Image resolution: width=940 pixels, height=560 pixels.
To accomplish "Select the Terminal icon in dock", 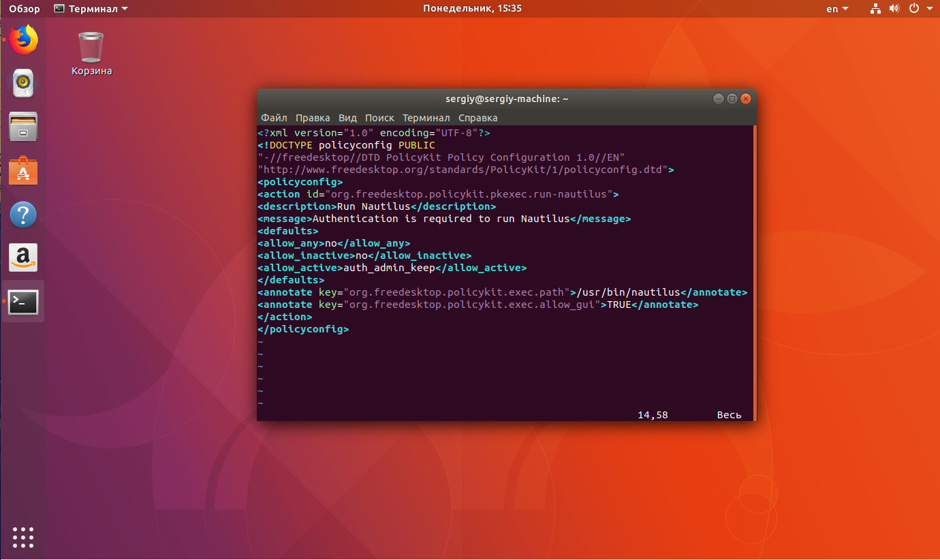I will coord(23,302).
